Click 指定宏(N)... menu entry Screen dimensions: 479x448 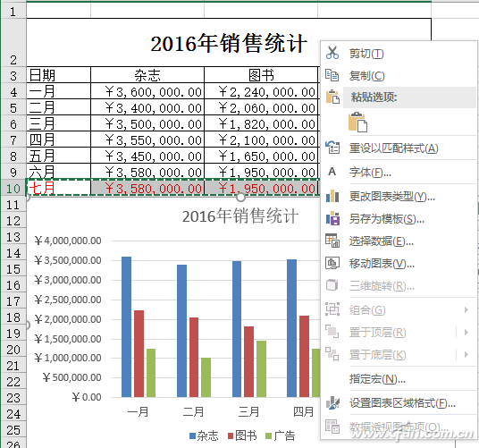[378, 379]
